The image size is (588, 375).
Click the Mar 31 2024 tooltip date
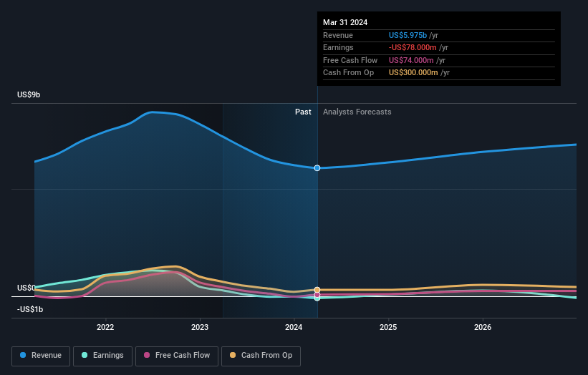click(345, 22)
